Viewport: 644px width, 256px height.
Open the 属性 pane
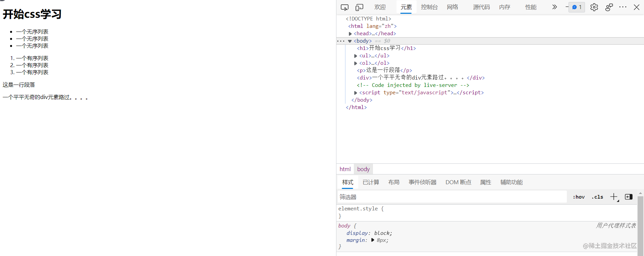pos(485,182)
